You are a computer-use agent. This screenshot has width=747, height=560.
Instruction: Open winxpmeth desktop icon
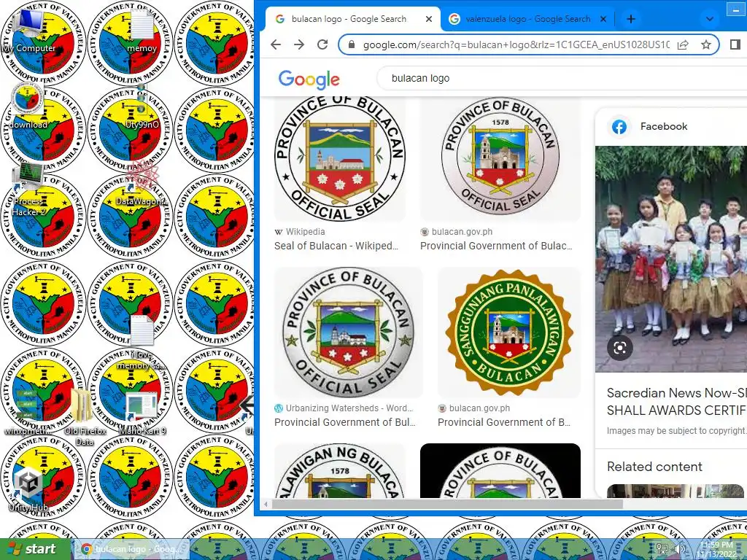pyautogui.click(x=28, y=411)
